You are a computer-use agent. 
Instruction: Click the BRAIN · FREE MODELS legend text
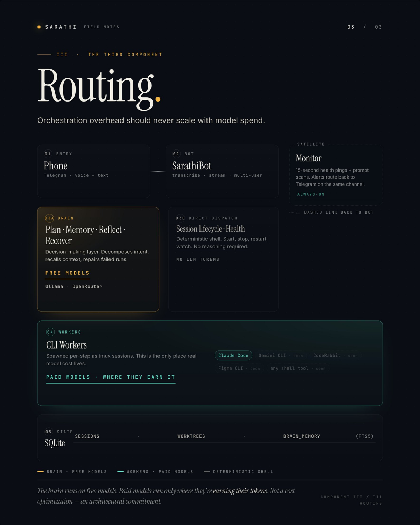pos(77,472)
